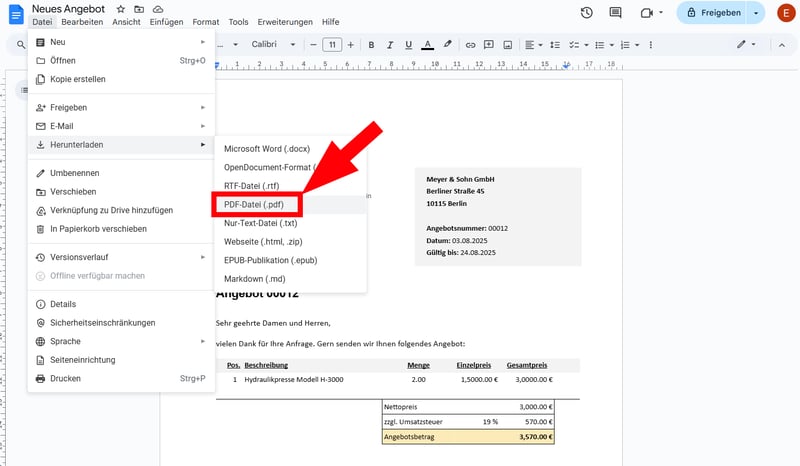Click the insert image icon
The width and height of the screenshot is (800, 466).
pos(507,45)
